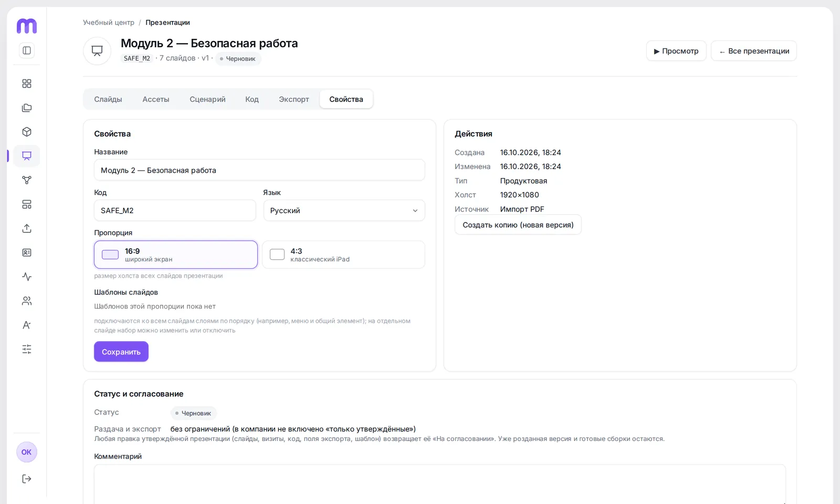Expand the Язык dropdown showing Русский
This screenshot has width=840, height=504.
coord(344,211)
